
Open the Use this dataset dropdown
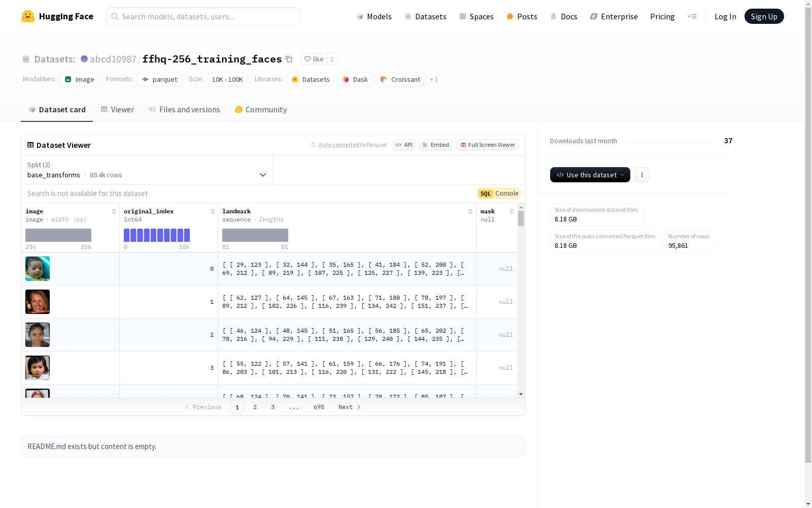click(x=590, y=175)
